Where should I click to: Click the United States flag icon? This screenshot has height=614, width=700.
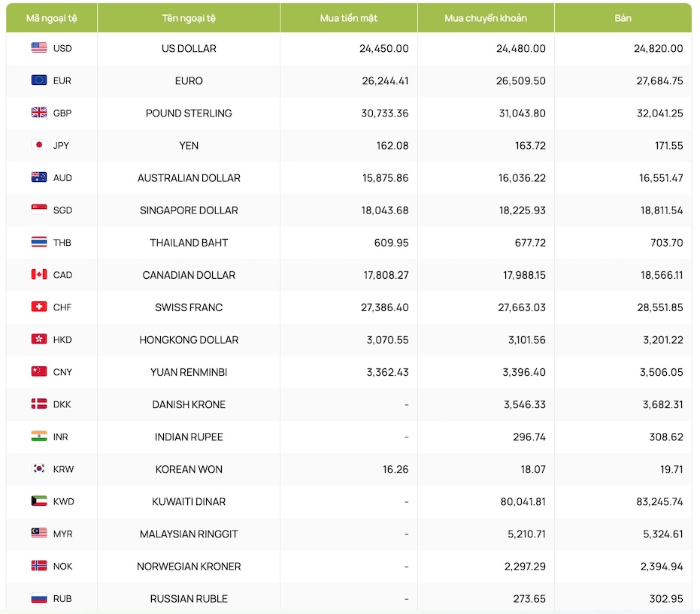39,48
